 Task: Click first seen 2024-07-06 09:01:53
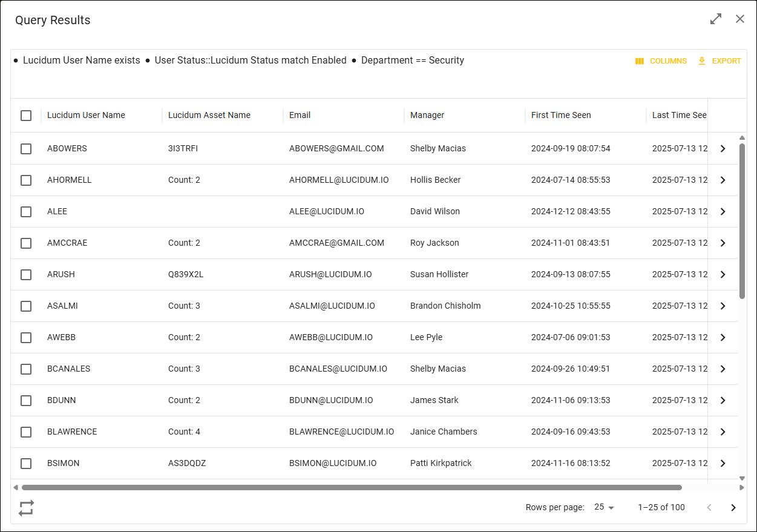click(571, 337)
